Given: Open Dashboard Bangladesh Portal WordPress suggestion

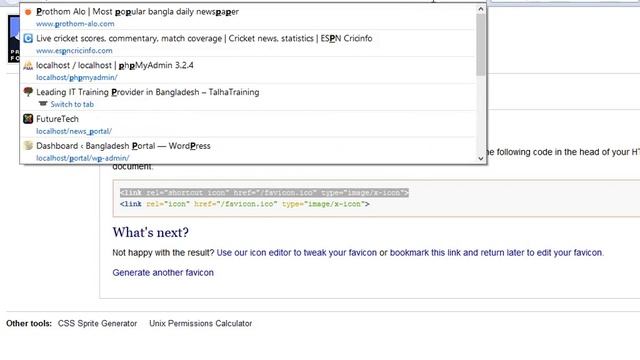Looking at the screenshot, I should click(123, 146).
